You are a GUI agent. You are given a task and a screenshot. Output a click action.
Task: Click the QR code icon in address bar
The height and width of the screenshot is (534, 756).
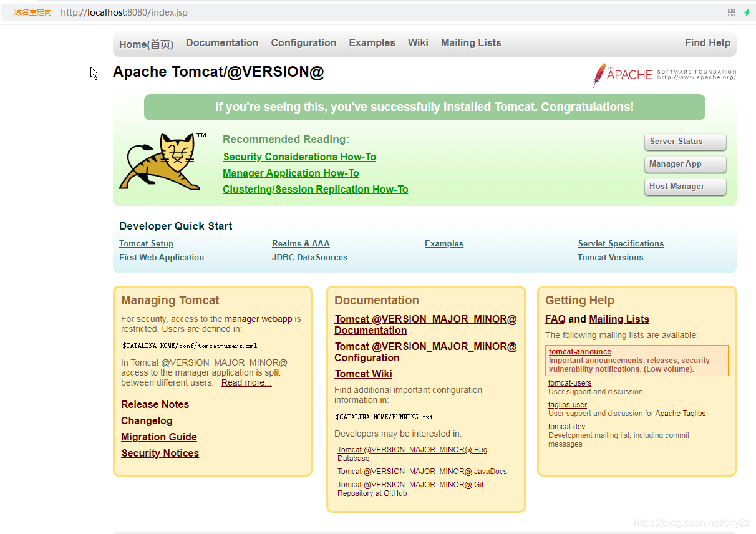point(732,12)
